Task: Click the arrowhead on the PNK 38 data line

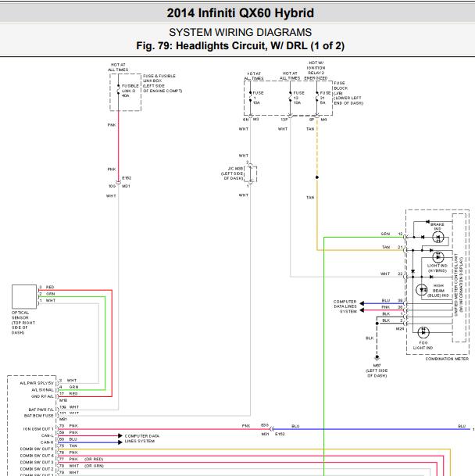Action: coord(362,310)
